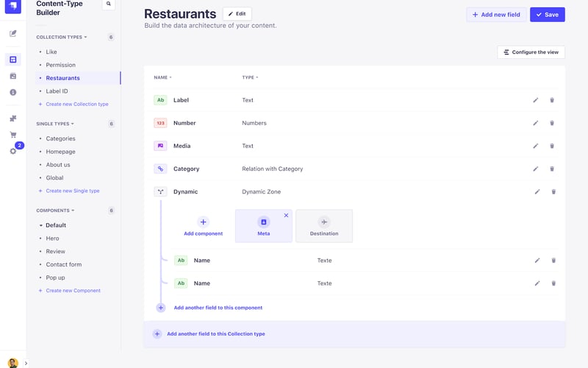This screenshot has height=368, width=588.
Task: Remove the Meta component with the X
Action: pyautogui.click(x=286, y=215)
